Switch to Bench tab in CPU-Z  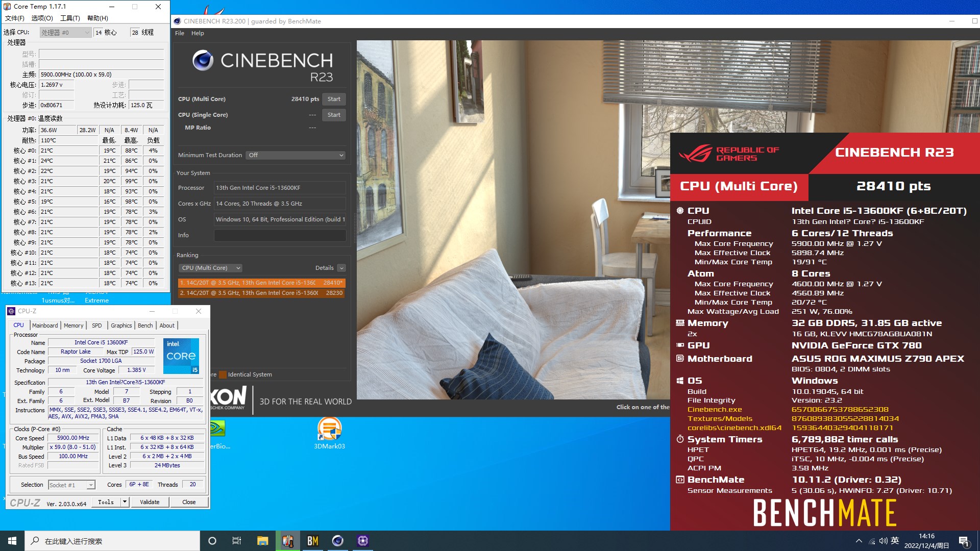point(145,325)
